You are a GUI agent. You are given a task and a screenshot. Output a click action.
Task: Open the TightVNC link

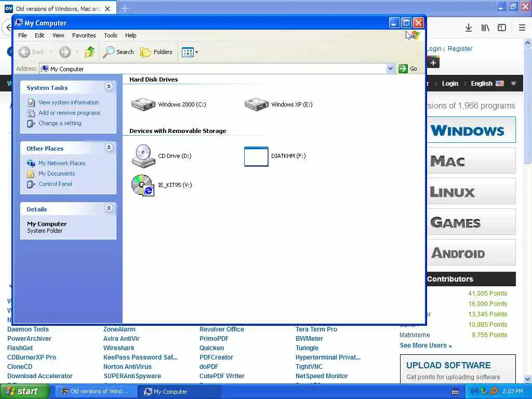pyautogui.click(x=309, y=367)
